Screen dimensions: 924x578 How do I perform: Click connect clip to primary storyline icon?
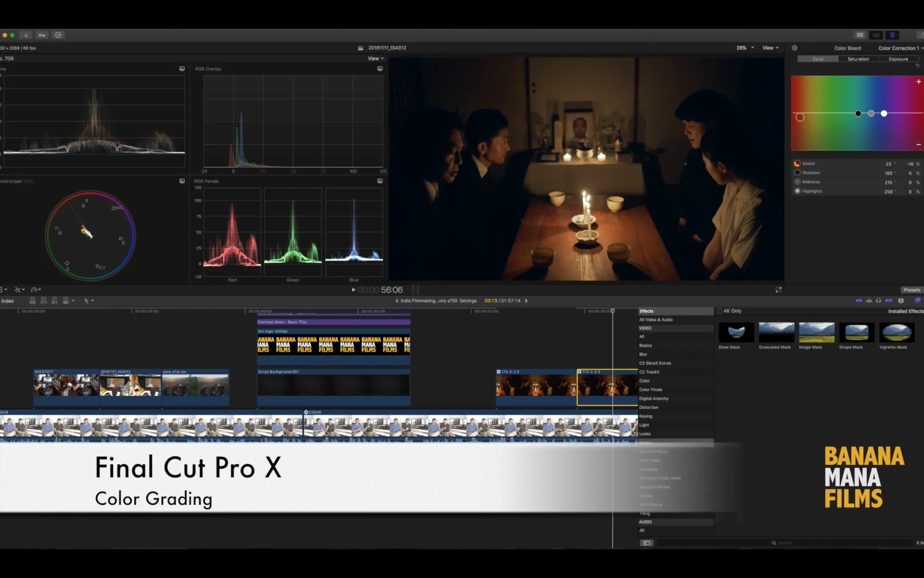(32, 301)
